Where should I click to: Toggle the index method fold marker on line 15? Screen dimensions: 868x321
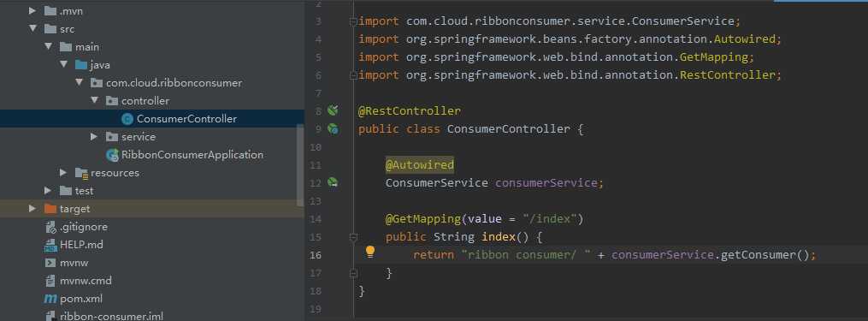(x=353, y=237)
